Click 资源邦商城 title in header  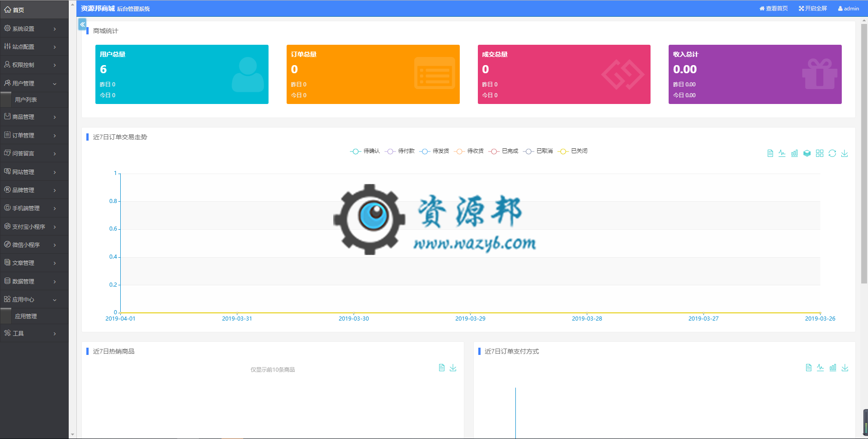(98, 9)
